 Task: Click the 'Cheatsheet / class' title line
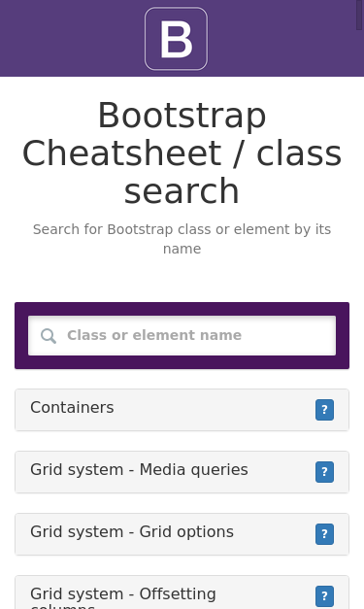(182, 153)
